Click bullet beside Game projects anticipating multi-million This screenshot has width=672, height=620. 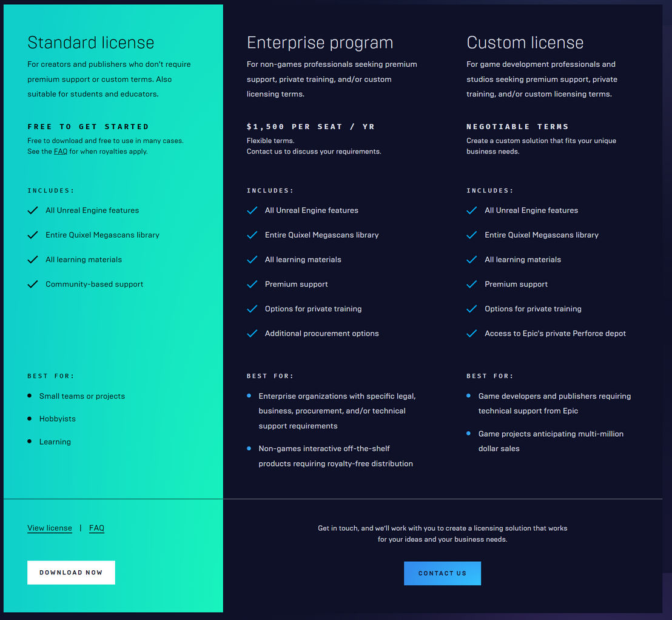[468, 434]
